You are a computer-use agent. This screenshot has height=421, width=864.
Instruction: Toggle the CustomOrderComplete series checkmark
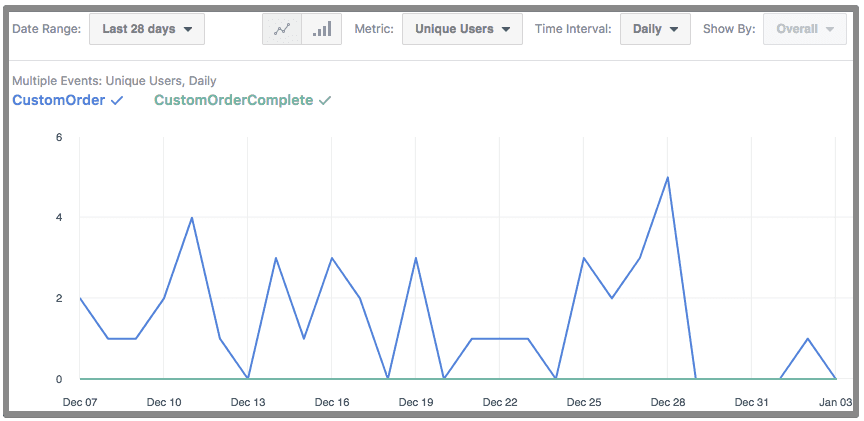coord(325,100)
